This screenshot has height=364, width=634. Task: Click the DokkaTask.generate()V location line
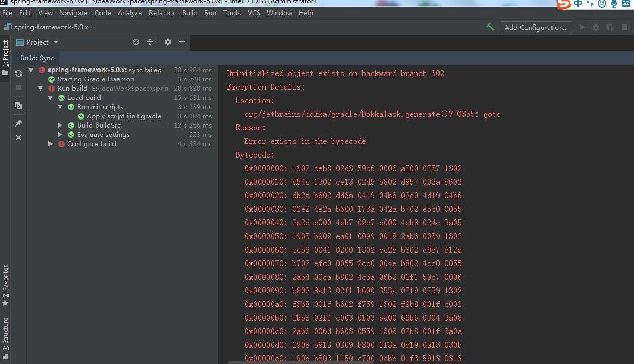(372, 115)
